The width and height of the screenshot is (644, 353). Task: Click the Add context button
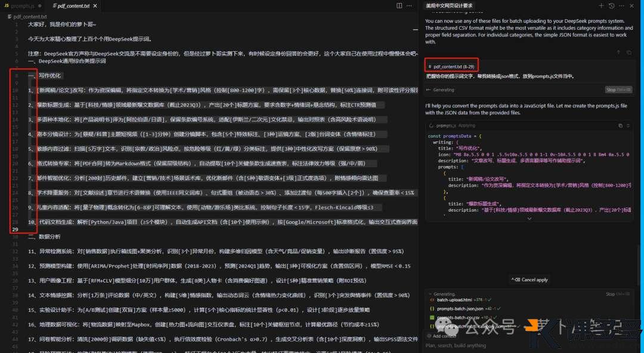click(442, 336)
